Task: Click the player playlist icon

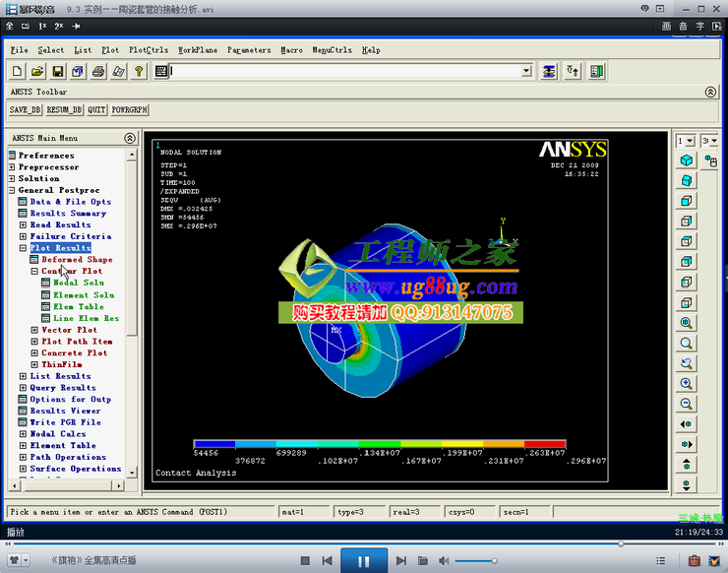Action: (661, 561)
